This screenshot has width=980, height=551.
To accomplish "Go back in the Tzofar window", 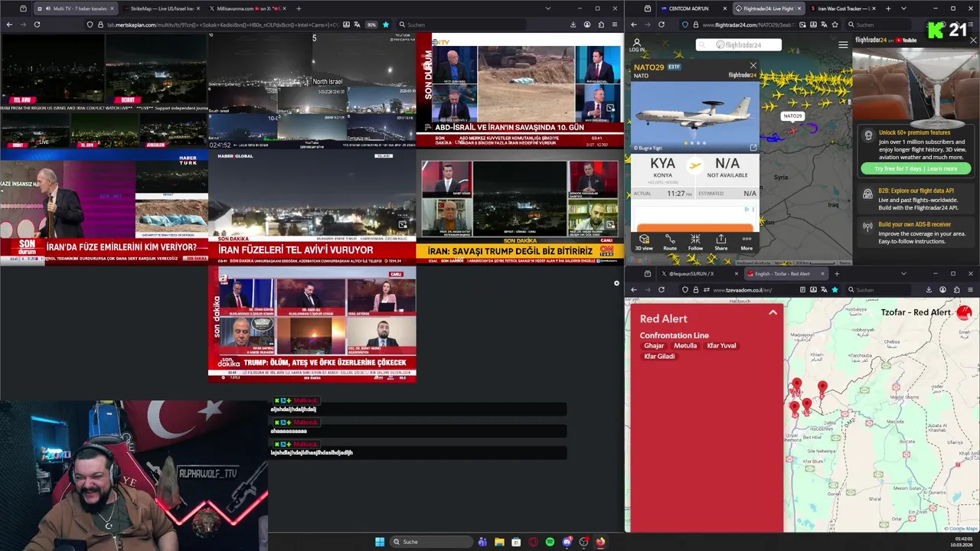I will click(633, 289).
